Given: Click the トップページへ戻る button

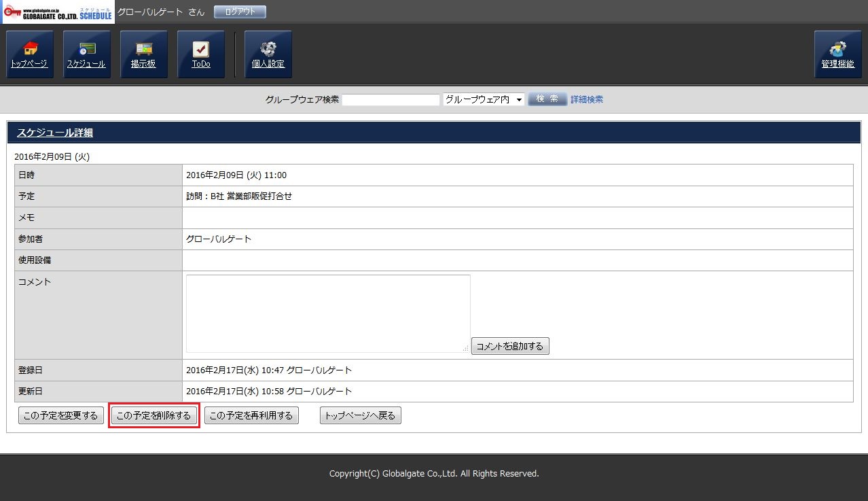Looking at the screenshot, I should point(360,415).
